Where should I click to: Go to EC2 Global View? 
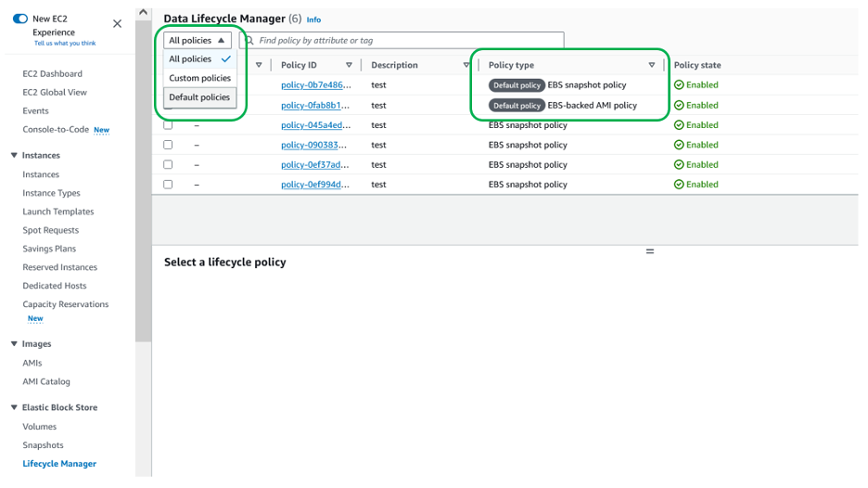click(x=54, y=92)
